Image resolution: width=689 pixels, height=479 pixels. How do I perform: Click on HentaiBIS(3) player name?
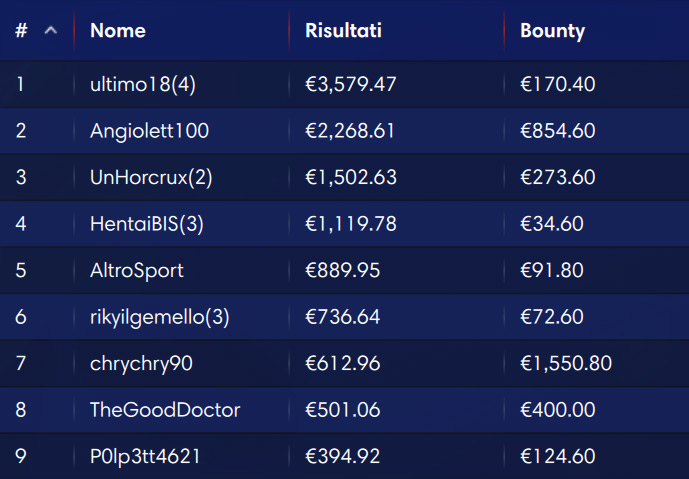147,224
